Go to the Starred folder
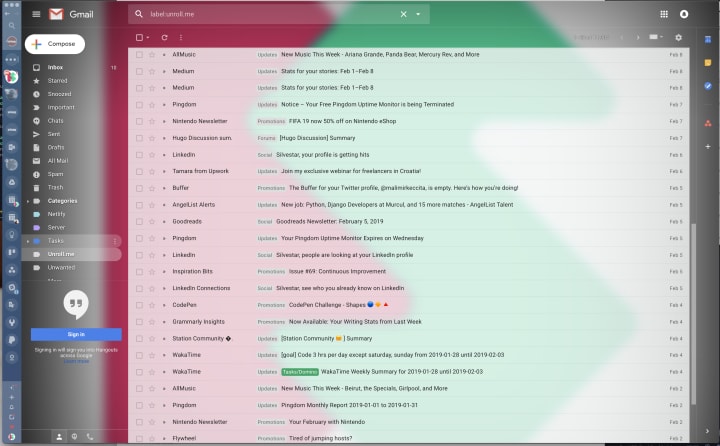The height and width of the screenshot is (446, 720). coord(57,81)
